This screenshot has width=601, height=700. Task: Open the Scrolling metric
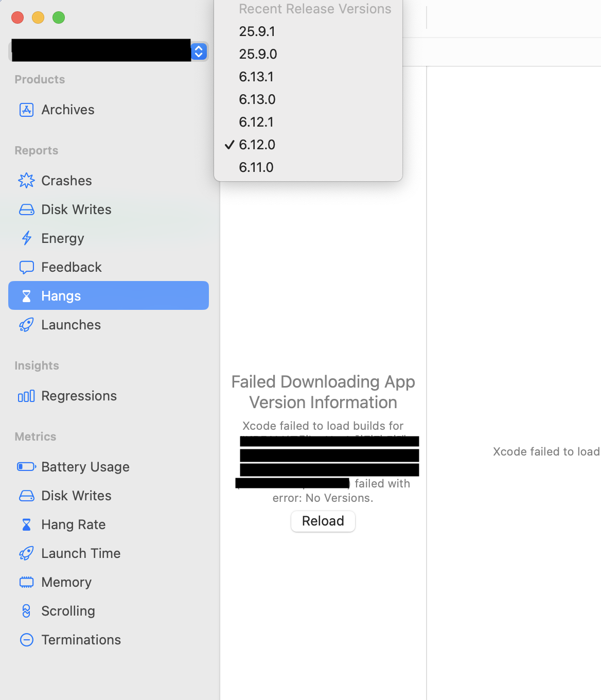[x=109, y=611]
